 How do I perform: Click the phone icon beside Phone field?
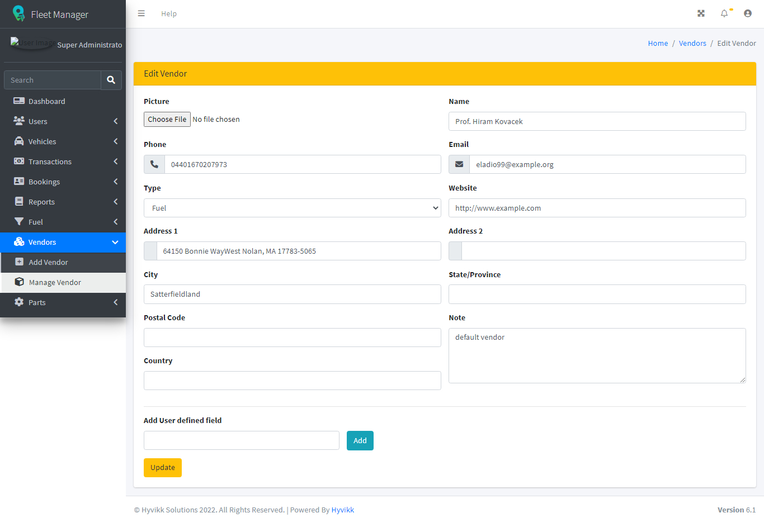pos(154,164)
